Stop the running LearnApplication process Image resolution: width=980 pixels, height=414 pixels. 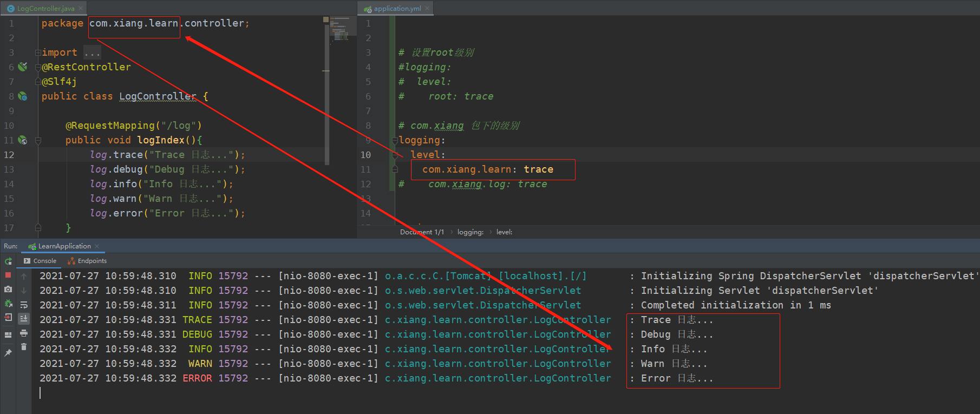[x=8, y=275]
